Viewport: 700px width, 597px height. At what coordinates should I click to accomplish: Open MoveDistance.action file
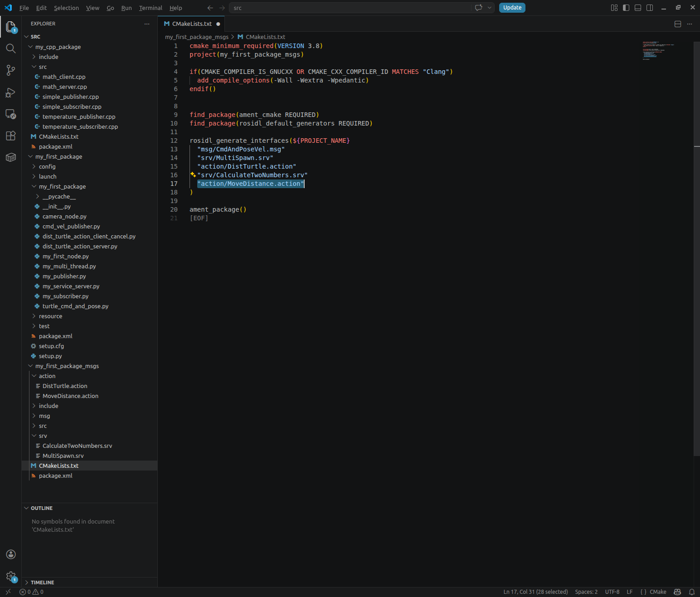point(70,396)
